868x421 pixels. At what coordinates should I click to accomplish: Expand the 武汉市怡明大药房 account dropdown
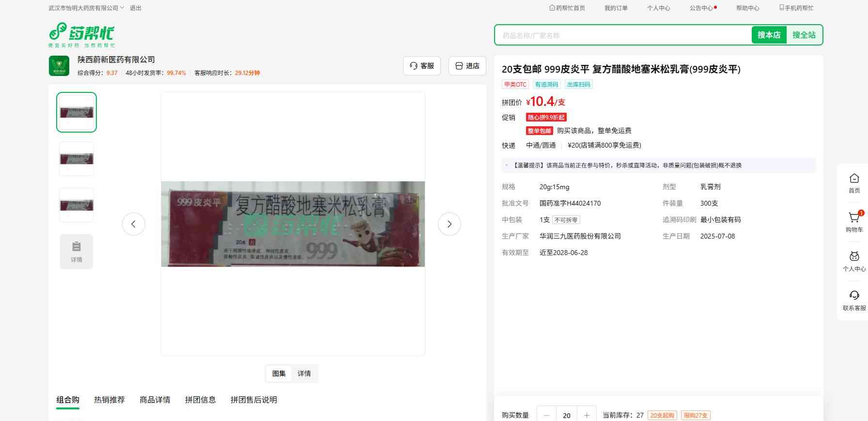(x=86, y=8)
